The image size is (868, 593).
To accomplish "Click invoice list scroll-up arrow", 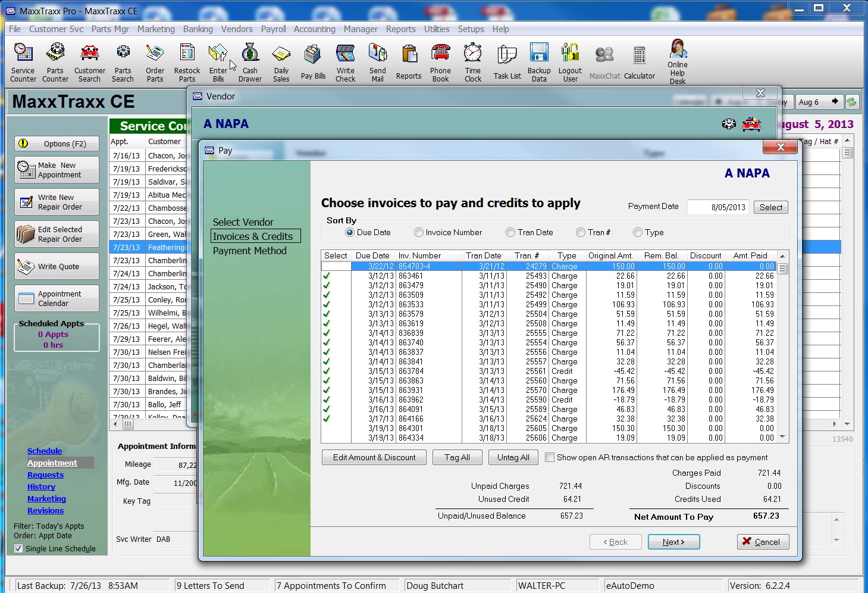I will (782, 256).
